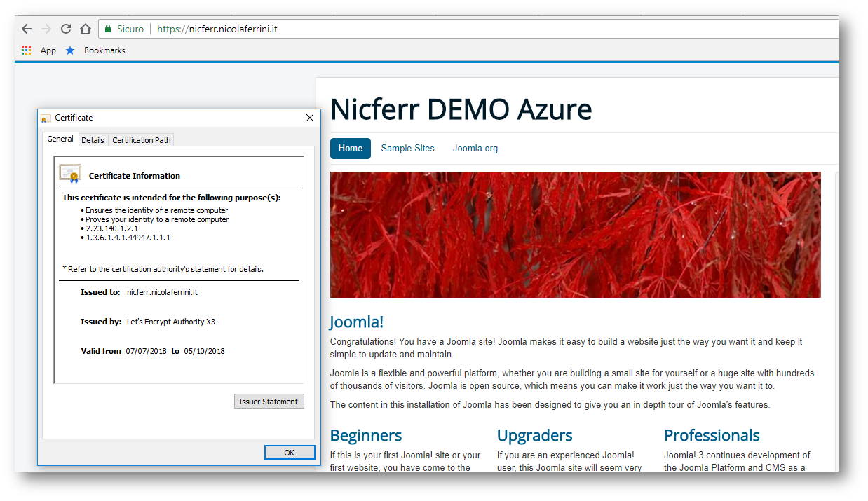868x501 pixels.
Task: Click 'Ensures the identity of a remote computer'
Action: pyautogui.click(x=156, y=210)
